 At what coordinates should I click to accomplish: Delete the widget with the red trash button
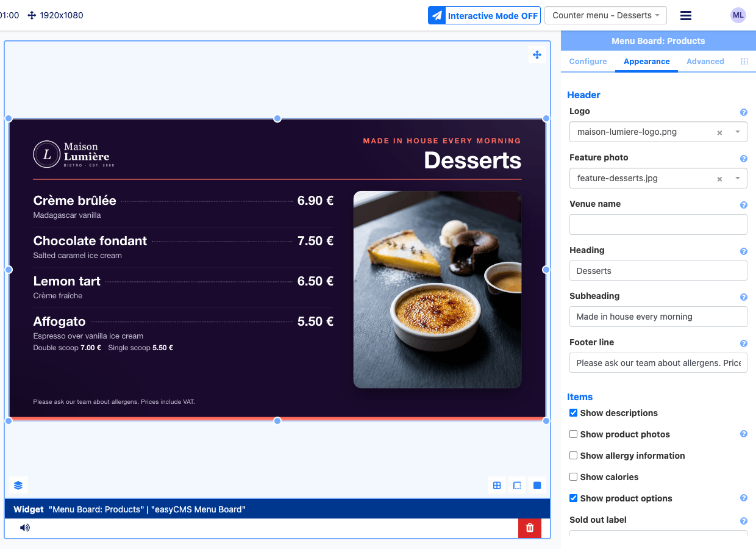pyautogui.click(x=530, y=528)
